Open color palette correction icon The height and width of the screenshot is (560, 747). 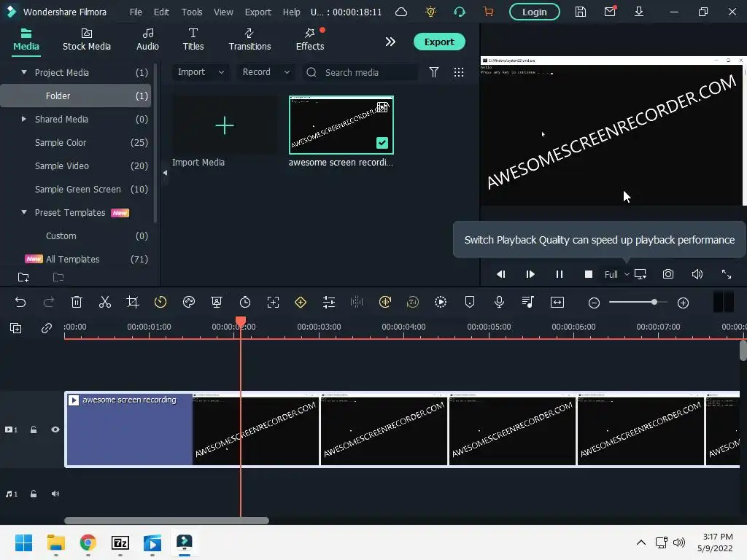click(189, 302)
